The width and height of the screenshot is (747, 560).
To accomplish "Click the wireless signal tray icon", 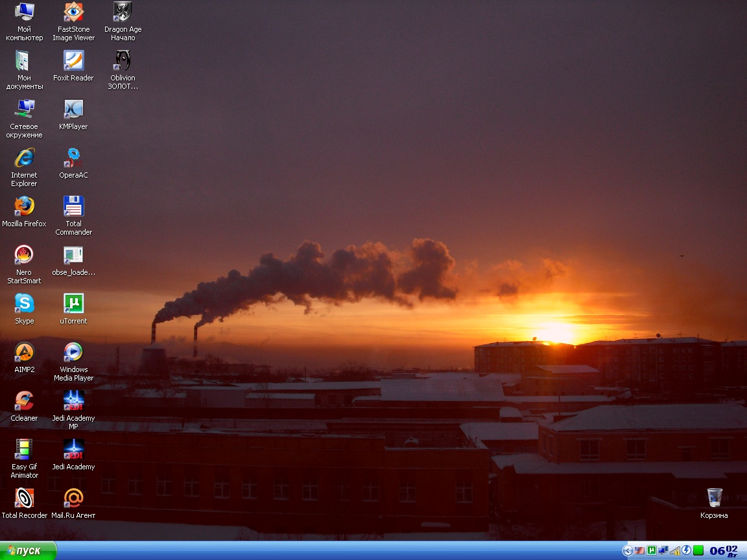I will 675,551.
